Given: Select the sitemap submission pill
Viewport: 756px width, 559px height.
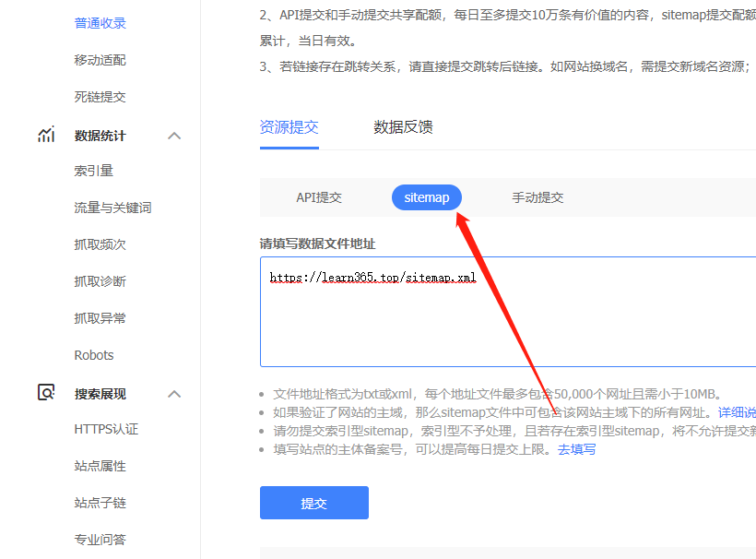Looking at the screenshot, I should tap(426, 197).
